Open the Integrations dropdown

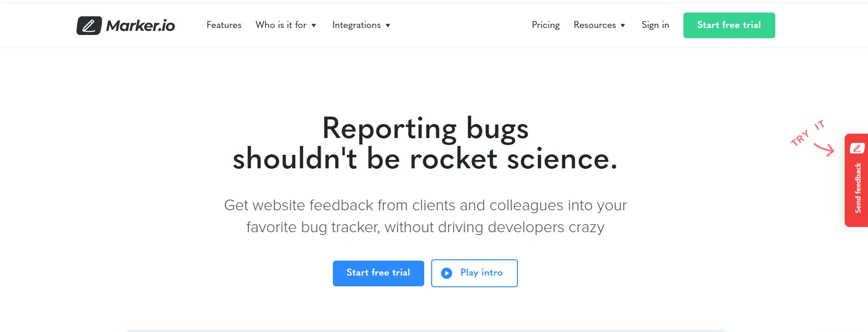pos(361,25)
